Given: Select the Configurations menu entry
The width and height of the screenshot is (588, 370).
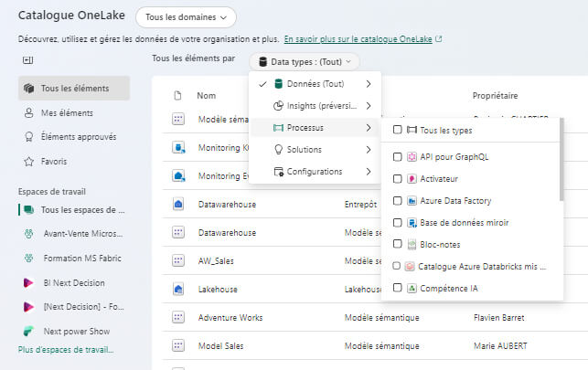Looking at the screenshot, I should tap(315, 172).
